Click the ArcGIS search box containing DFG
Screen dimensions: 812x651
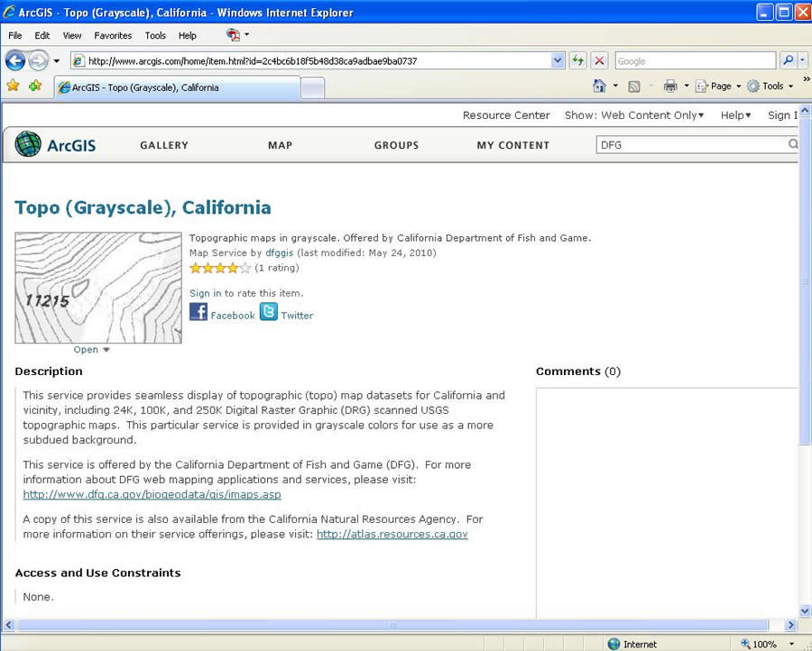click(x=691, y=145)
